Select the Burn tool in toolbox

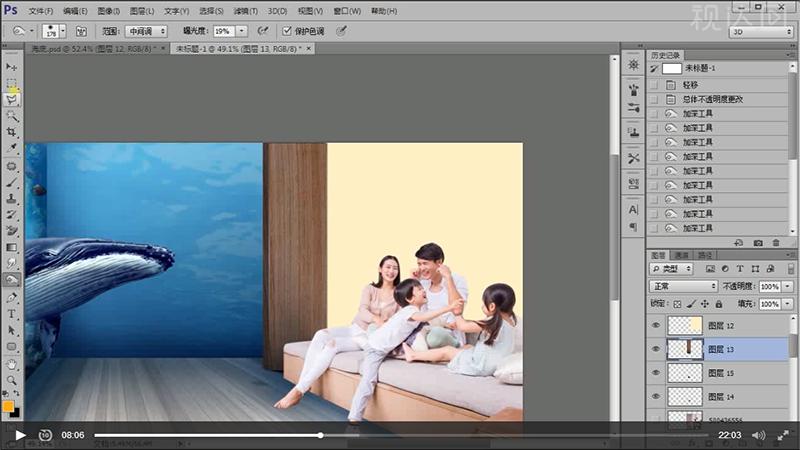(11, 280)
